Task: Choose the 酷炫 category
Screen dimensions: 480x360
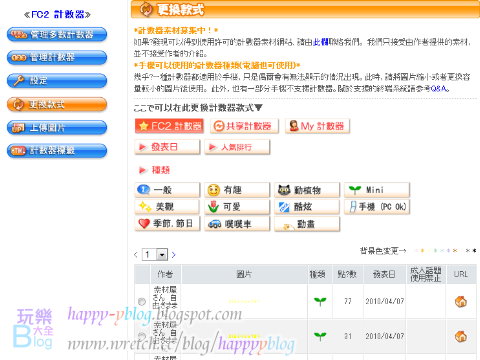Action: pyautogui.click(x=307, y=207)
